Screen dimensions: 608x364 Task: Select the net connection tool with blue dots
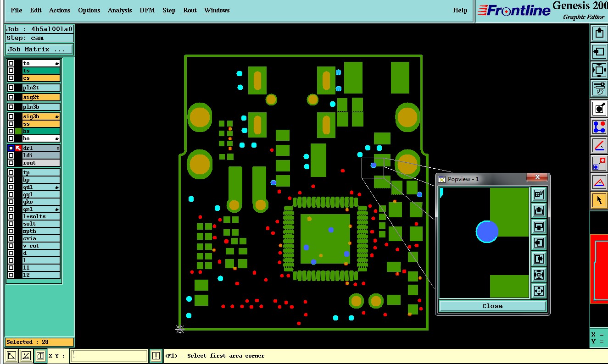599,127
